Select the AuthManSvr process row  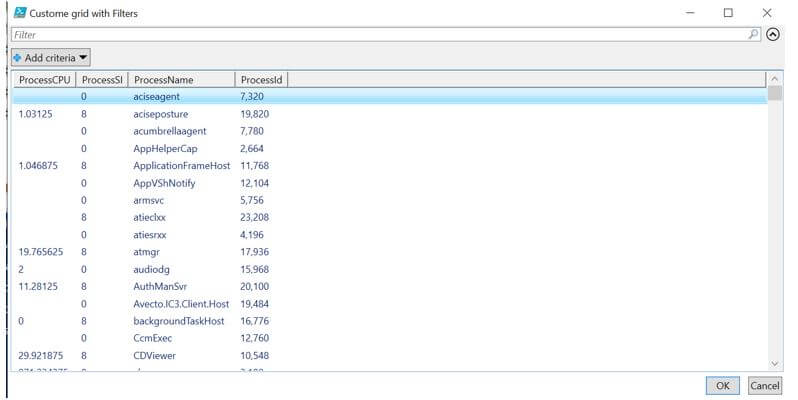click(390, 287)
